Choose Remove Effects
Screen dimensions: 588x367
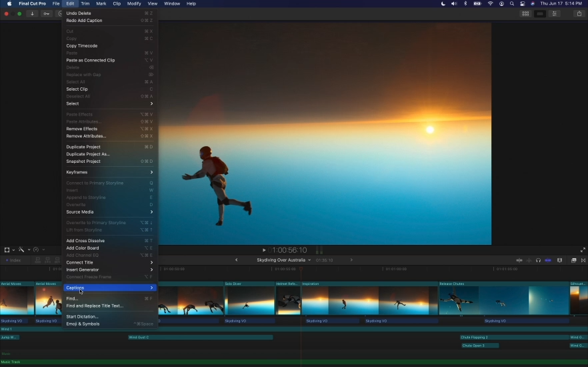point(109,129)
